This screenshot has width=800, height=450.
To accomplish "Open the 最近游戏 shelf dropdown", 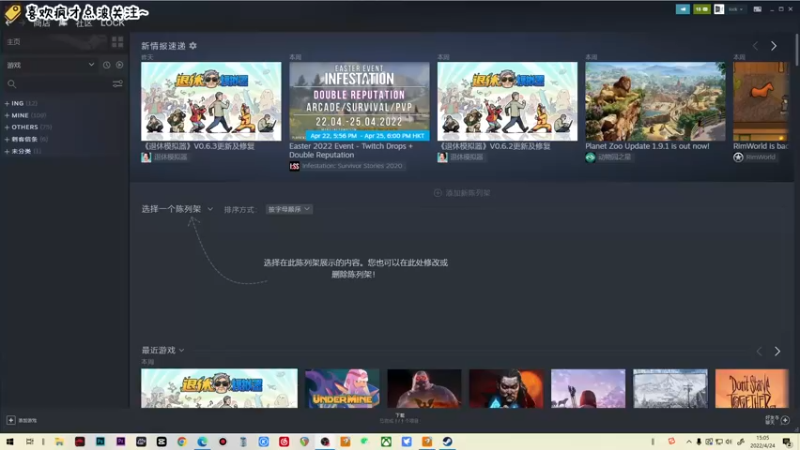I will [163, 350].
